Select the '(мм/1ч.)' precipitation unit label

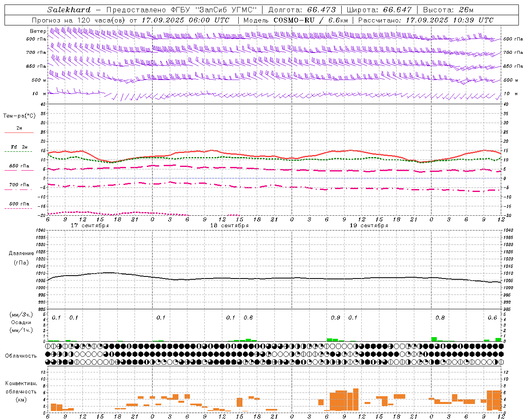coord(21,330)
